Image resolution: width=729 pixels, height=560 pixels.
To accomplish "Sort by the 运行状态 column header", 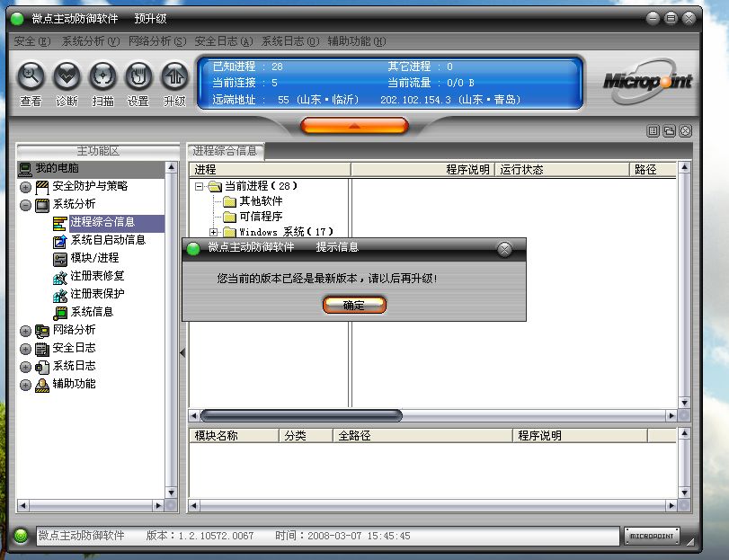I will coord(562,170).
